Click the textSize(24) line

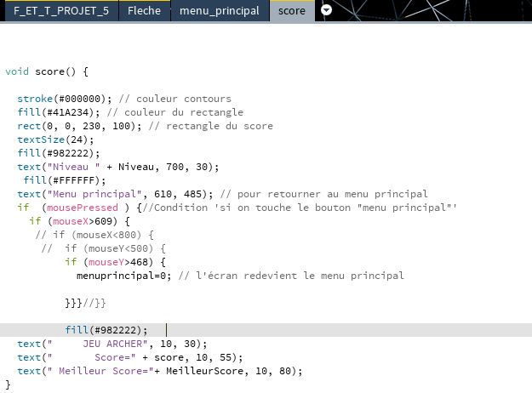[55, 140]
